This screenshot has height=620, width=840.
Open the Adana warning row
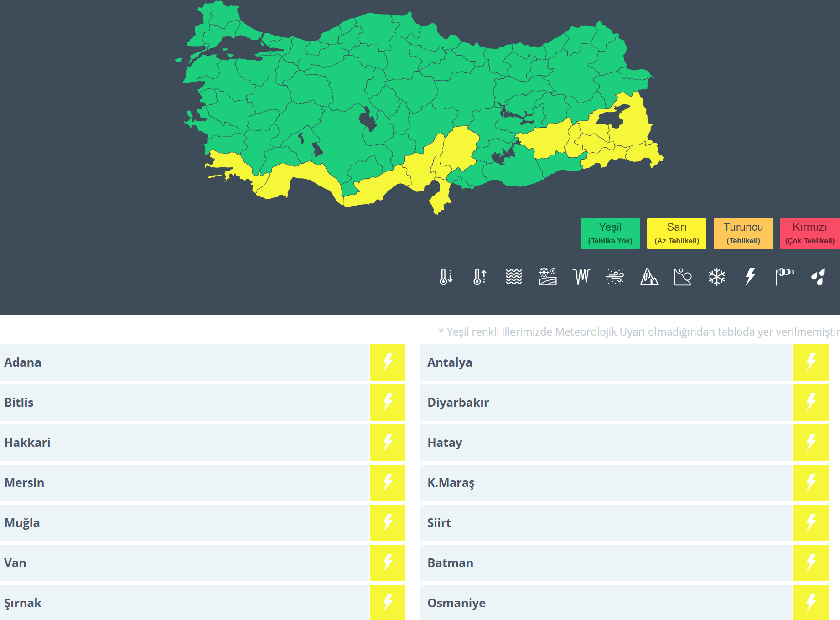184,362
